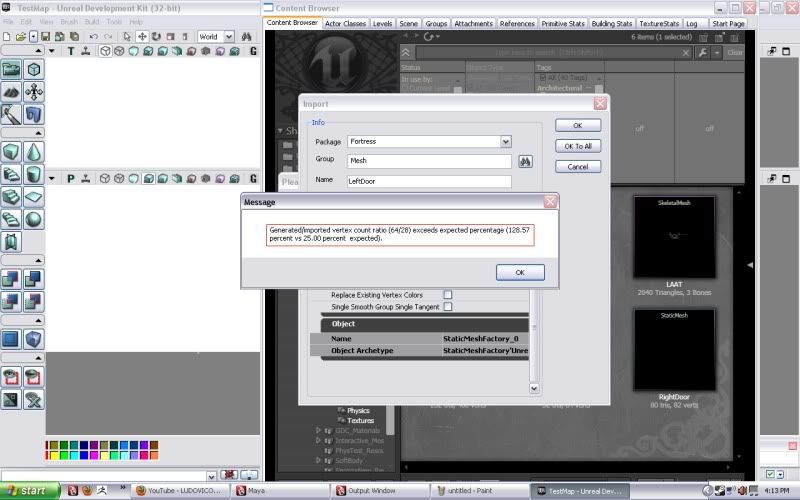This screenshot has height=500, width=800.
Task: Select the Translate move widget icon
Action: tap(142, 37)
